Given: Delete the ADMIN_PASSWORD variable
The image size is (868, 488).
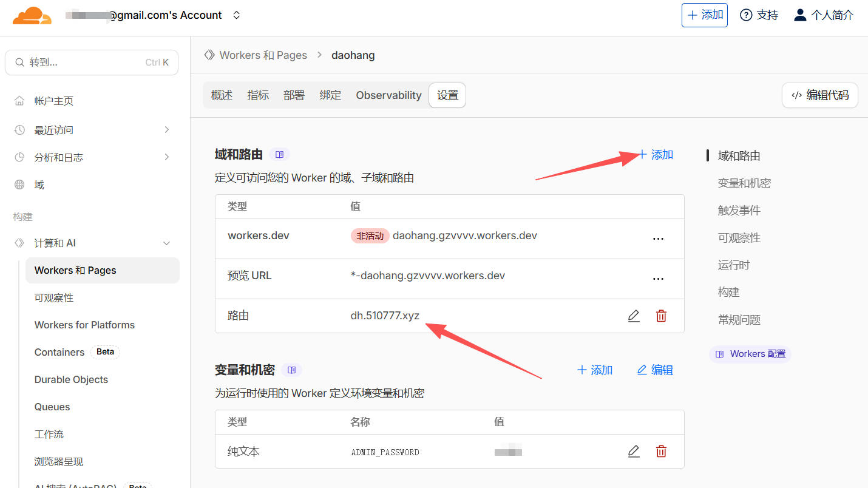Looking at the screenshot, I should (x=661, y=451).
